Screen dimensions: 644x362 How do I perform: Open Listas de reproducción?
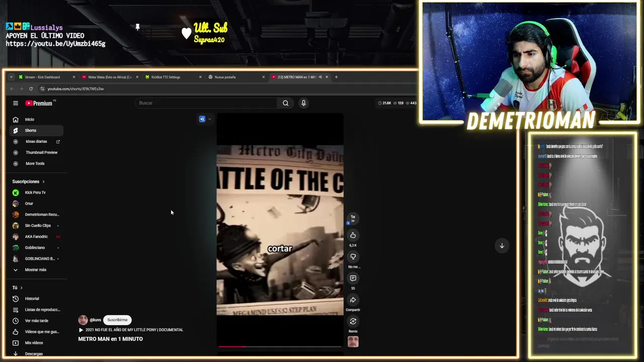(36, 310)
